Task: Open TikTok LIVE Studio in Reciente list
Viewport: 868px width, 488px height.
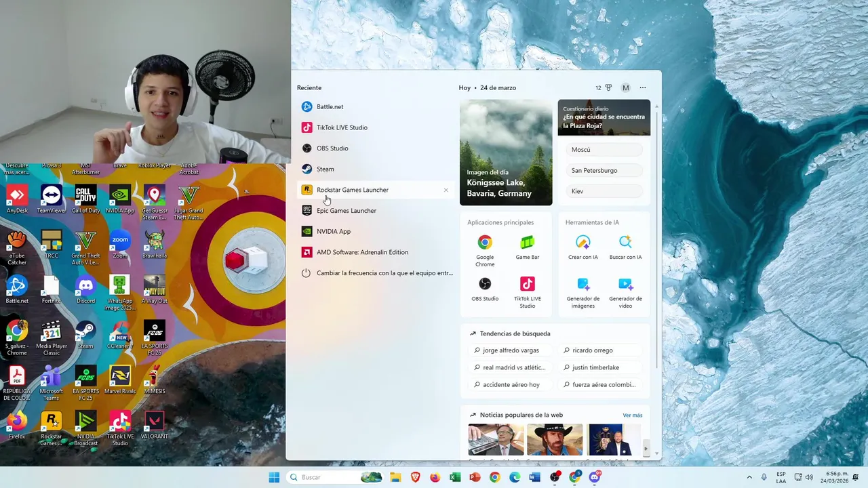Action: click(376, 127)
